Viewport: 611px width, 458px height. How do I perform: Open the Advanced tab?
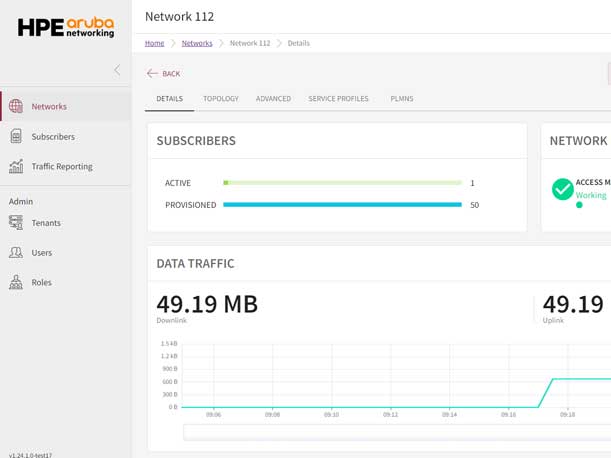tap(273, 99)
